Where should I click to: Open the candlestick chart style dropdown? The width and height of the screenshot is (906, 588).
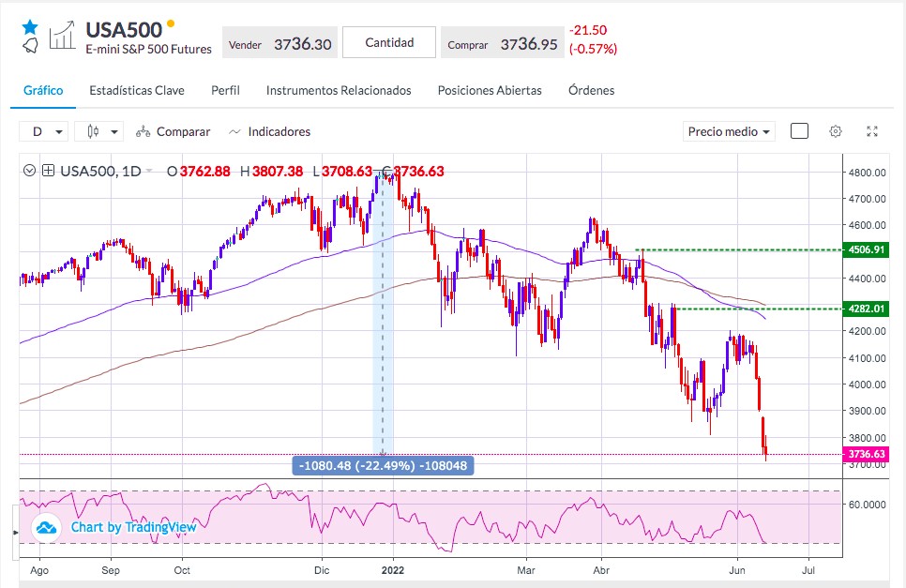click(98, 131)
